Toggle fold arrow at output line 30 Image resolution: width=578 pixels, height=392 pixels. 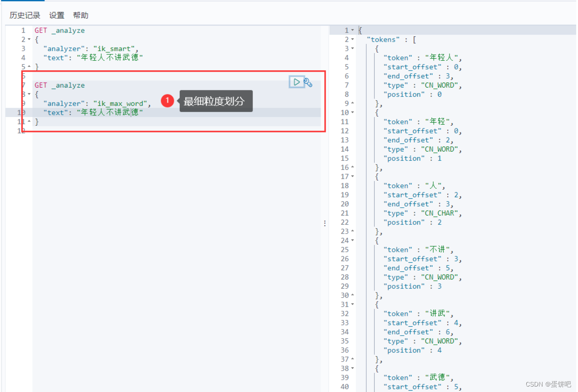(352, 295)
